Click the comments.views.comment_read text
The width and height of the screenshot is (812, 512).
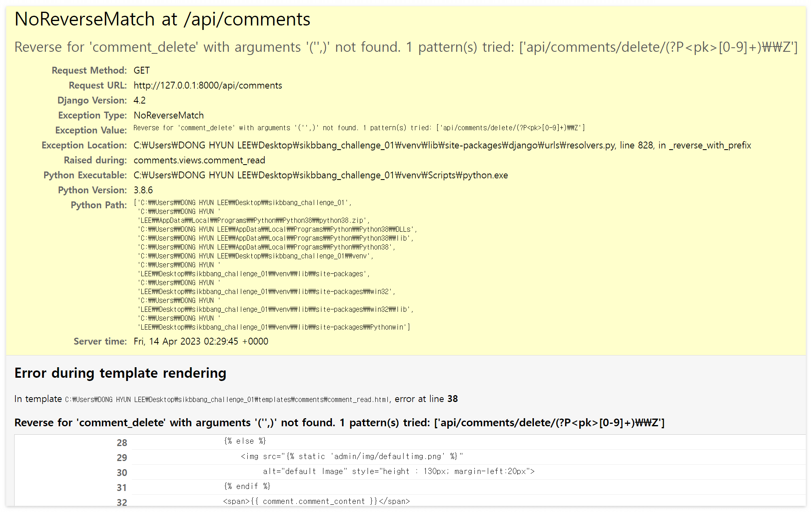point(199,160)
